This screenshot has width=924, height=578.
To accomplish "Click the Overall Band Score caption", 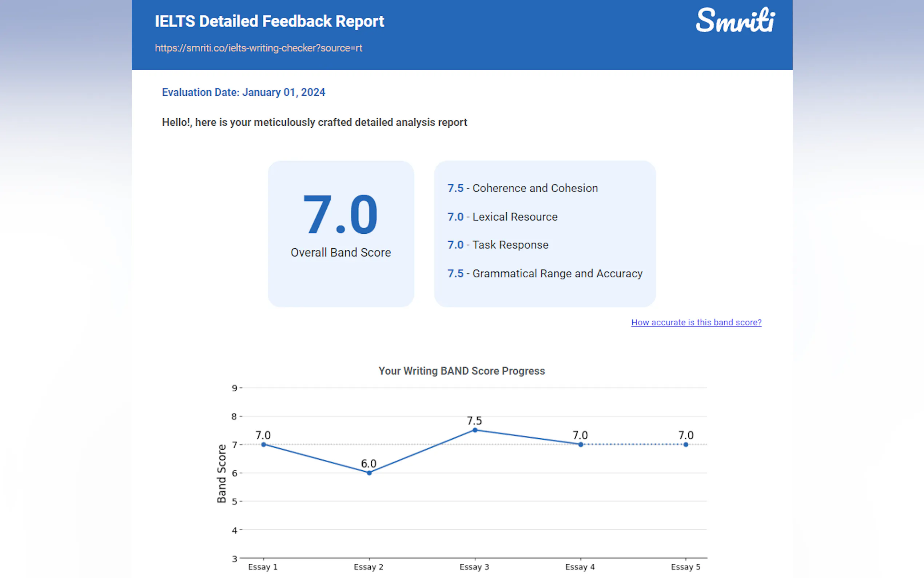I will 340,253.
